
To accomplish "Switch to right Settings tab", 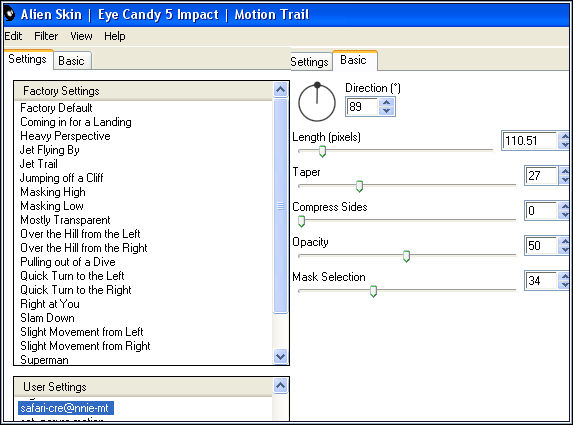I will point(310,62).
